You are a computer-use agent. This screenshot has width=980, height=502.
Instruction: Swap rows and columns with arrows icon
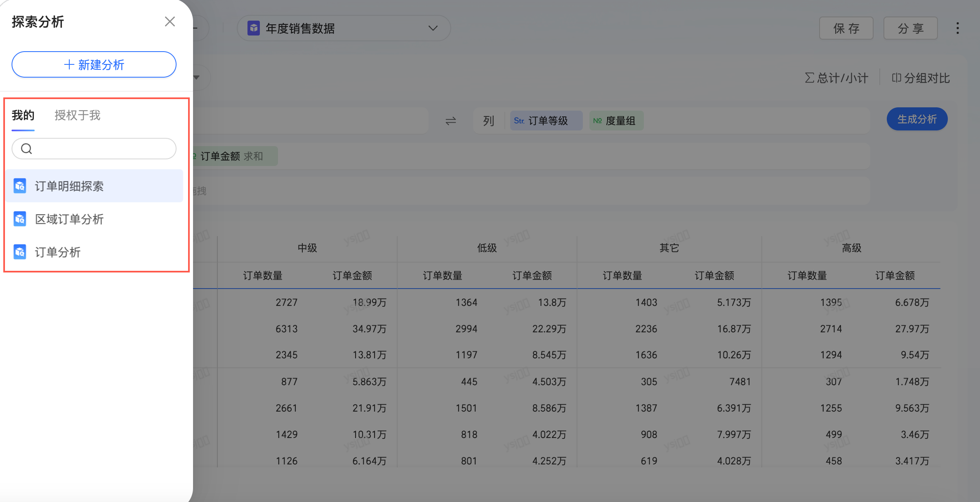[450, 121]
